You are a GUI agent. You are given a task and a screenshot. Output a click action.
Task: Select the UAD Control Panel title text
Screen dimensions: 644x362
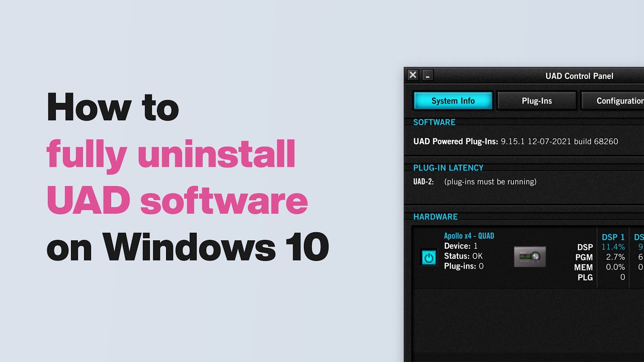click(x=579, y=76)
